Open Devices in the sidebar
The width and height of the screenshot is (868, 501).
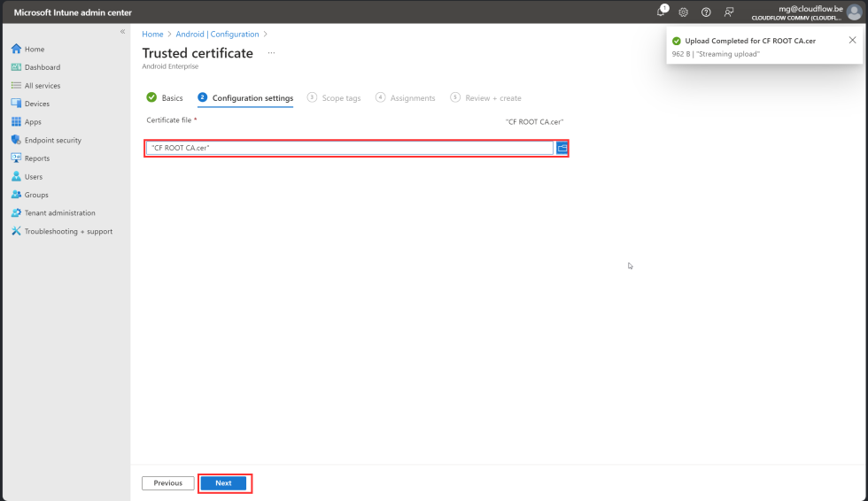(x=36, y=104)
